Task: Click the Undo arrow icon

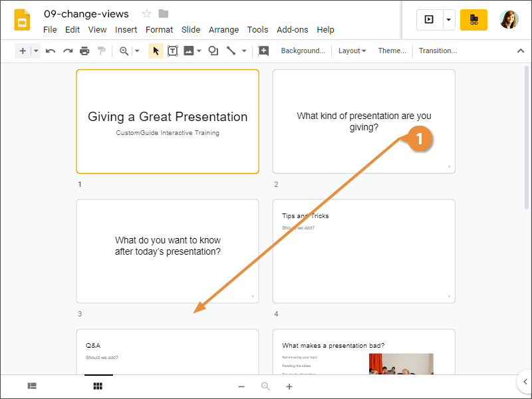Action: click(51, 51)
